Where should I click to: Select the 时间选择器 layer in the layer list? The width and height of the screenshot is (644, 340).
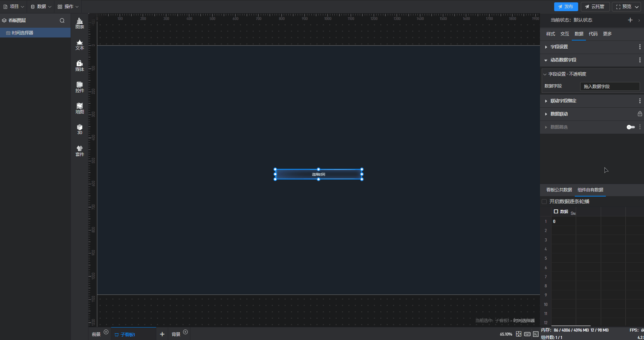(x=35, y=33)
